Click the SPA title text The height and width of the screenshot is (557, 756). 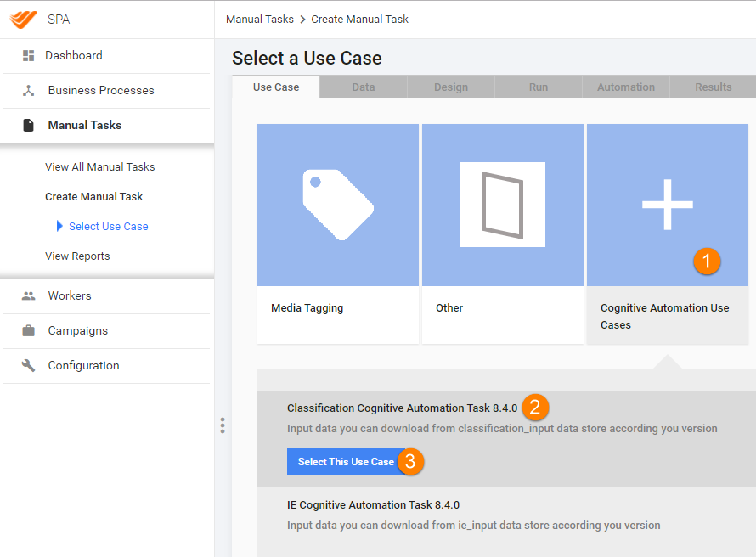click(59, 20)
